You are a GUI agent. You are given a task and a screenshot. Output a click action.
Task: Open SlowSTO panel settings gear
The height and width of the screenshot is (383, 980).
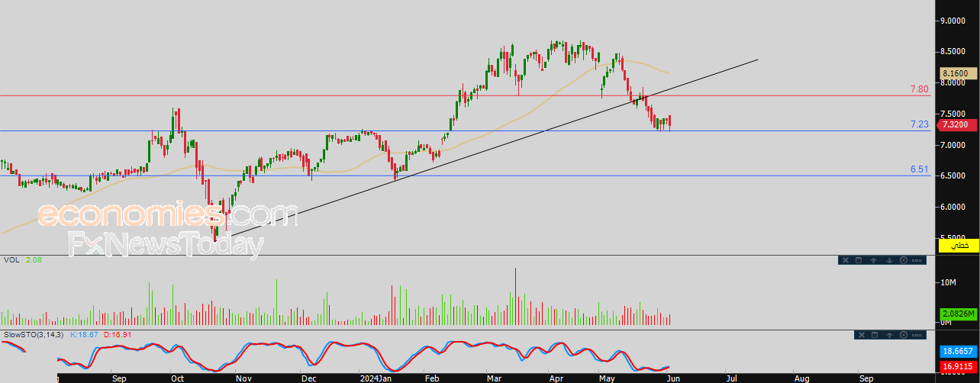[904, 335]
